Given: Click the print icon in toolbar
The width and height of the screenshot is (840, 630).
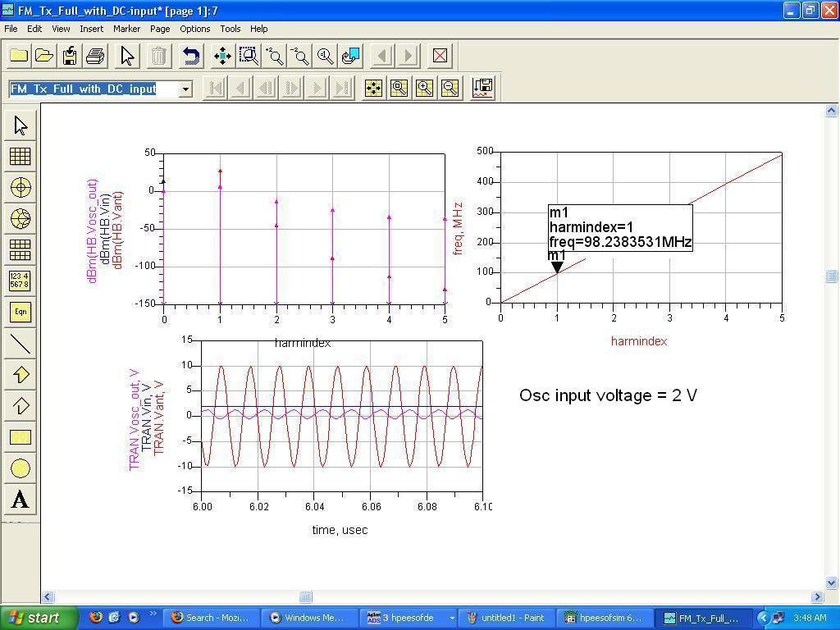Looking at the screenshot, I should pos(95,56).
